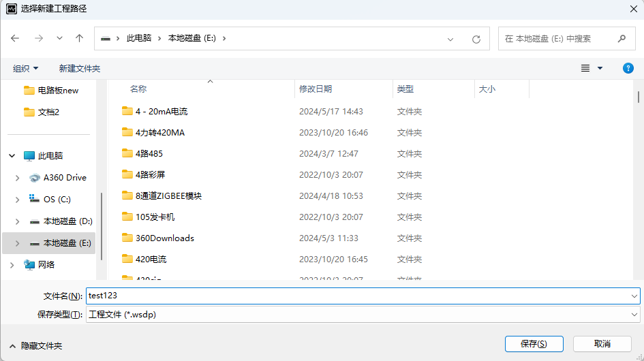The image size is (644, 361).
Task: Click the 取消 button
Action: tap(602, 344)
